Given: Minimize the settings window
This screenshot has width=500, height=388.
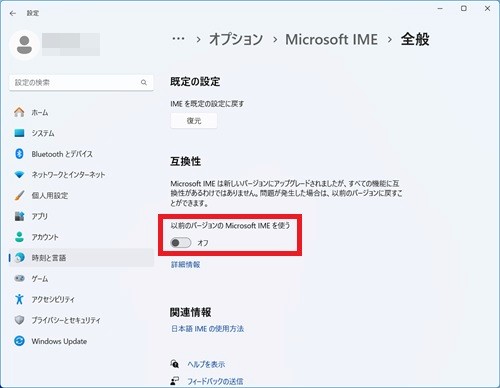Looking at the screenshot, I should pos(440,9).
